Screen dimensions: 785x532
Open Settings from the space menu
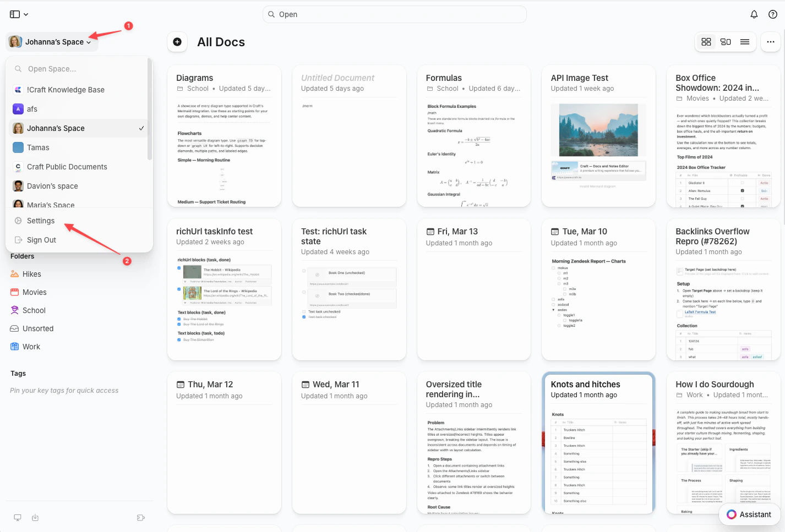point(78,221)
